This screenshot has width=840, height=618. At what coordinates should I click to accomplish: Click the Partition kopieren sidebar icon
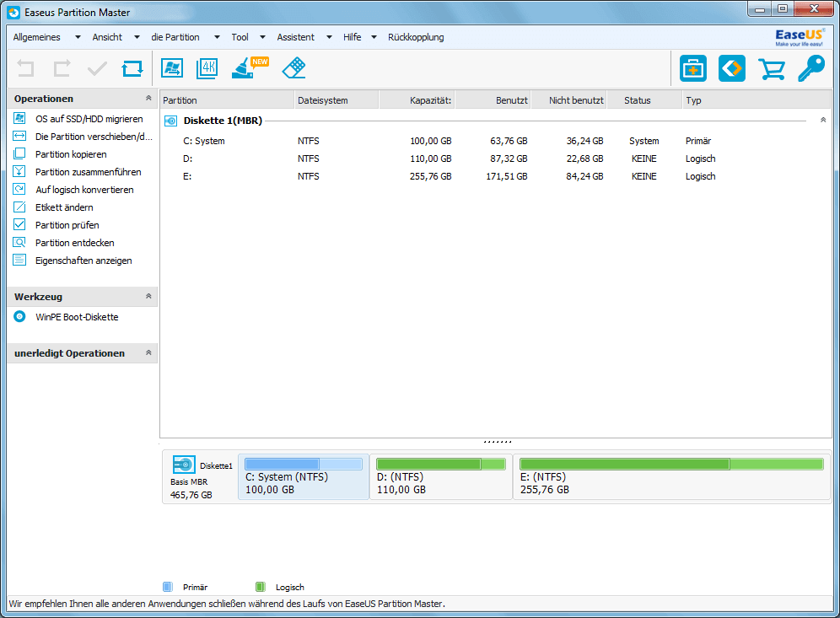click(x=19, y=153)
